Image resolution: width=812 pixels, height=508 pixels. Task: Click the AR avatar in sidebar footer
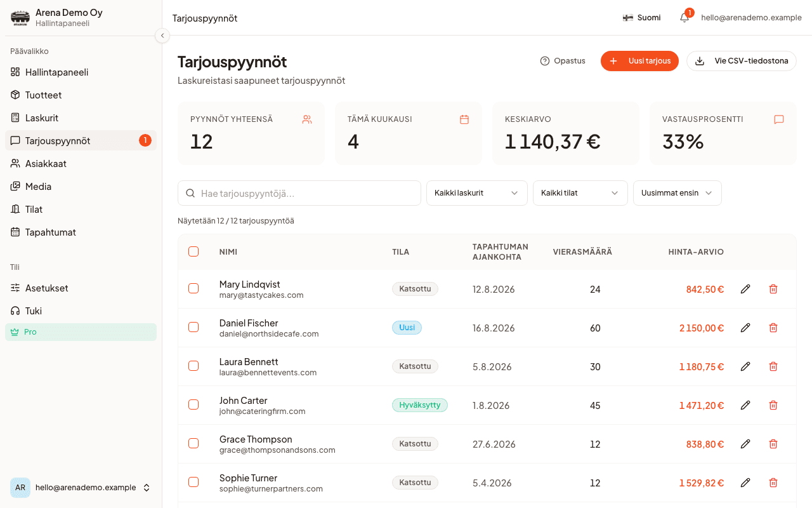20,488
